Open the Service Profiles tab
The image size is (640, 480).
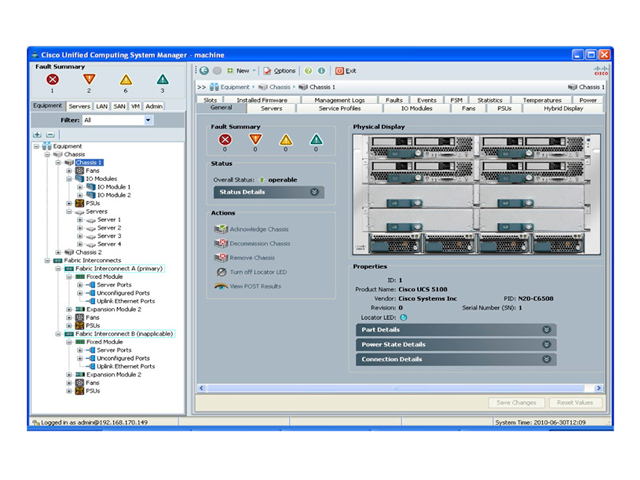click(340, 109)
